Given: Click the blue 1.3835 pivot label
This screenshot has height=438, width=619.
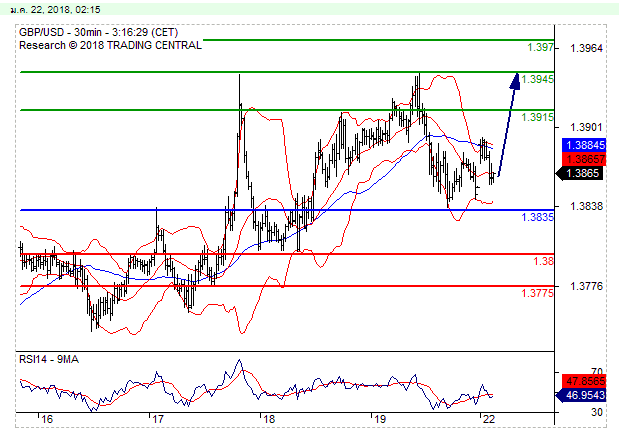Looking at the screenshot, I should (537, 217).
